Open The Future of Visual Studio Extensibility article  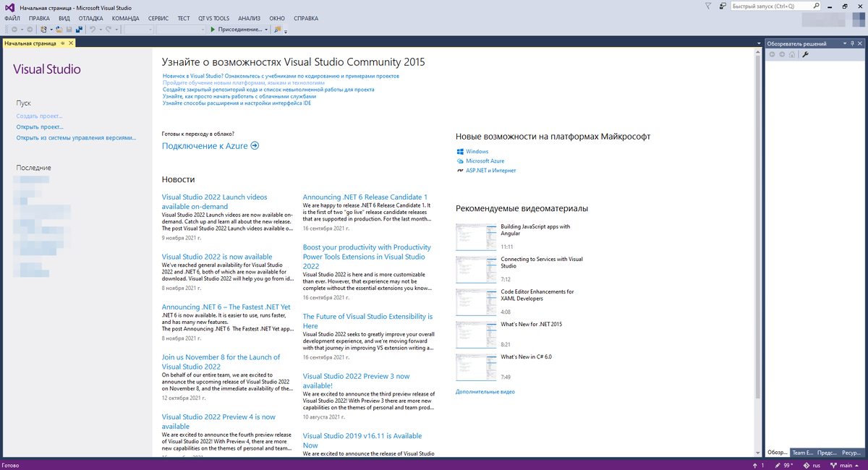coord(367,321)
